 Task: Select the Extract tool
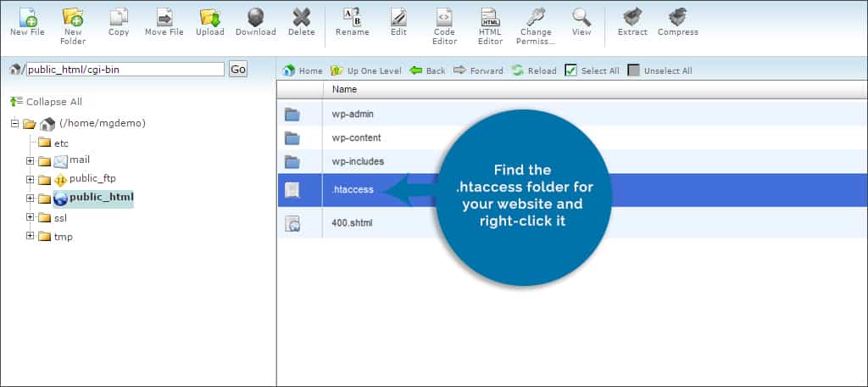[x=632, y=22]
